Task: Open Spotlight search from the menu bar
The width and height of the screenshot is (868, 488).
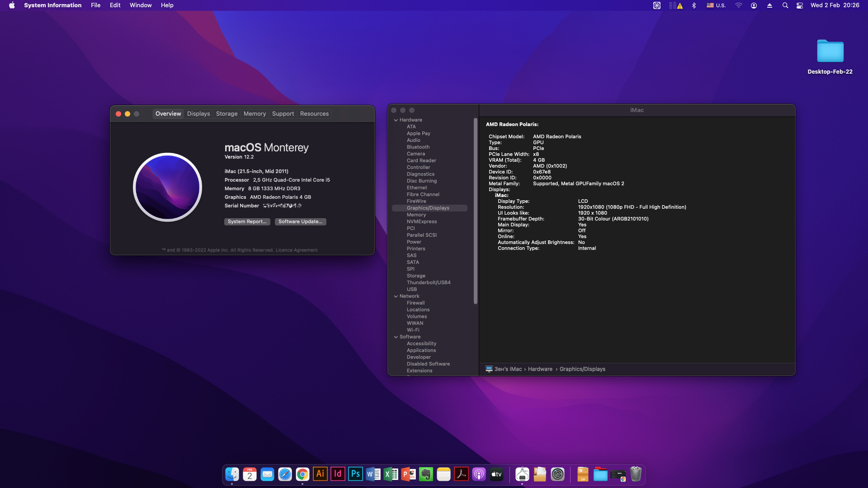Action: tap(785, 5)
